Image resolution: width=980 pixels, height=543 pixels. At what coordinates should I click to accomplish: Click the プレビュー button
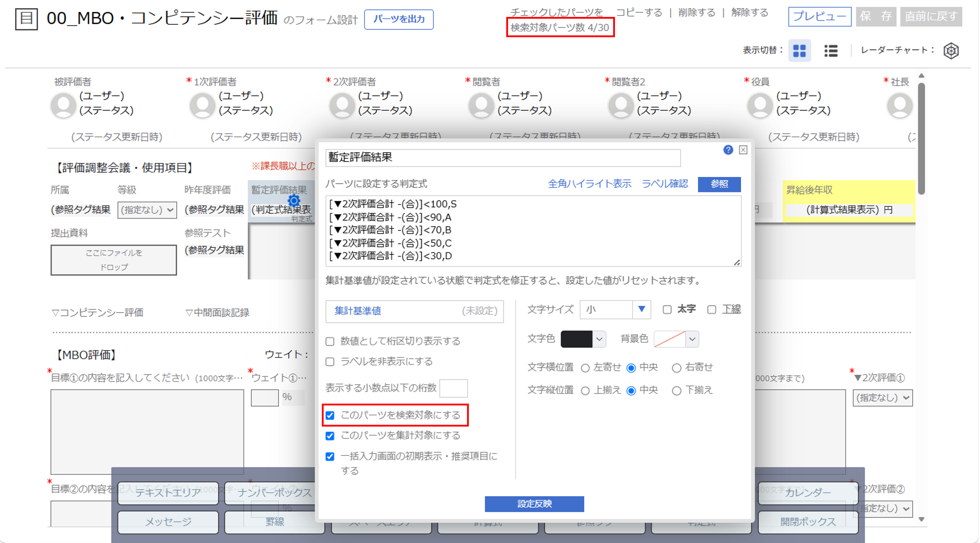pyautogui.click(x=819, y=16)
